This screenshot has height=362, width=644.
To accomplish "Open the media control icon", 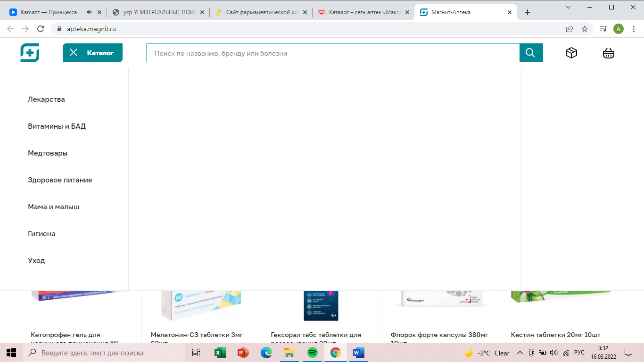I will pos(603,29).
